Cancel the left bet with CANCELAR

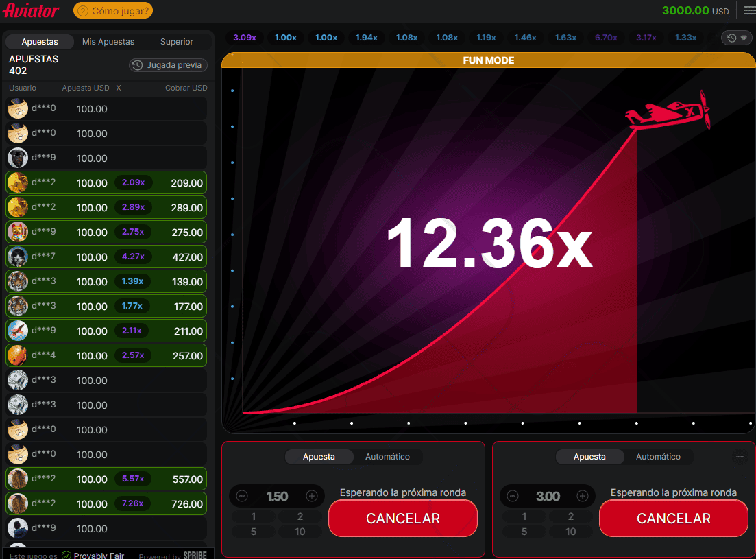point(402,518)
